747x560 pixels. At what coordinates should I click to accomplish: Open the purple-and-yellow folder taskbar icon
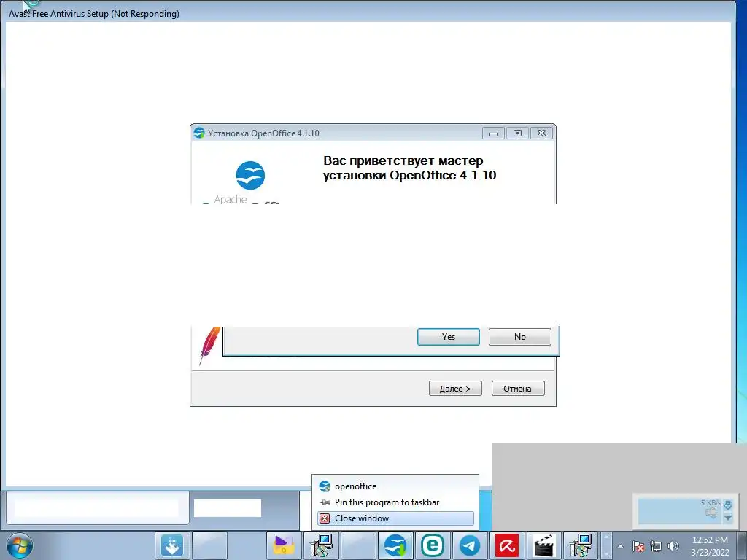tap(284, 545)
